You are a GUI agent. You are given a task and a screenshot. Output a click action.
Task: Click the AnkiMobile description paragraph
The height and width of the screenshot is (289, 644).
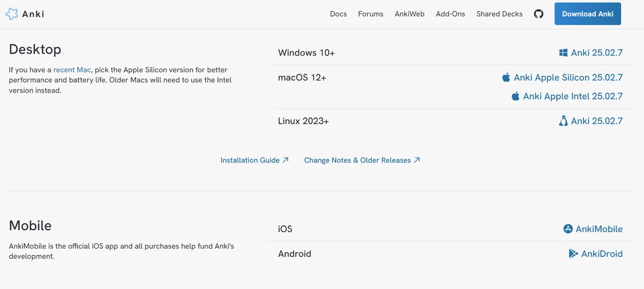coord(121,251)
